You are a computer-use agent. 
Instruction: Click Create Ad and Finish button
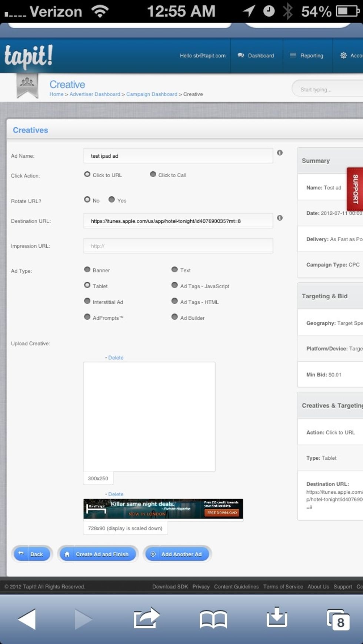tap(98, 554)
